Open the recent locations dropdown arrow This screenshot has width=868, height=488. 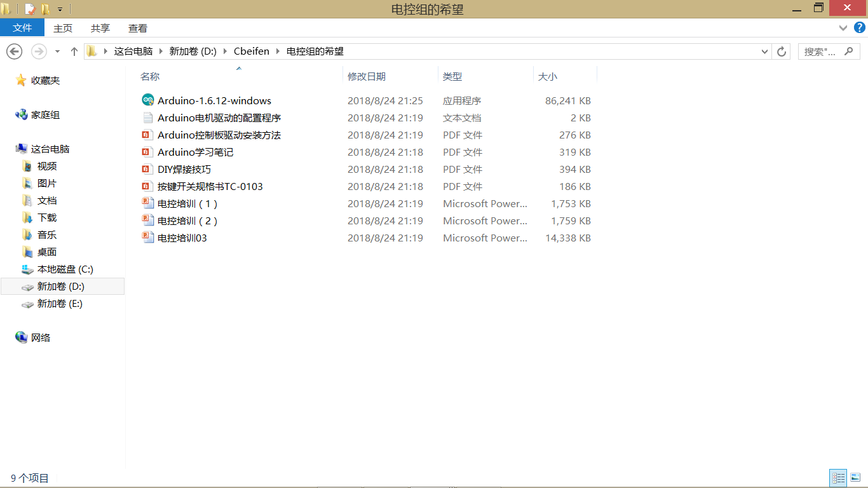57,51
